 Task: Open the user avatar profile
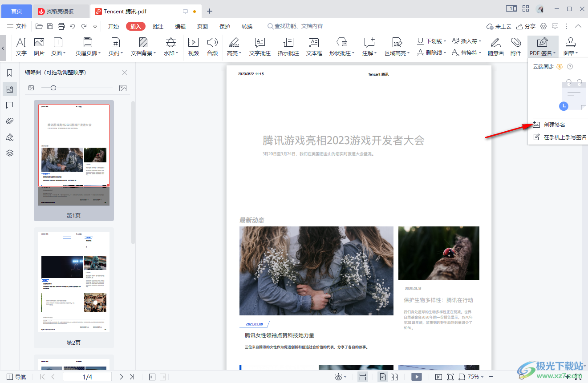click(x=540, y=9)
